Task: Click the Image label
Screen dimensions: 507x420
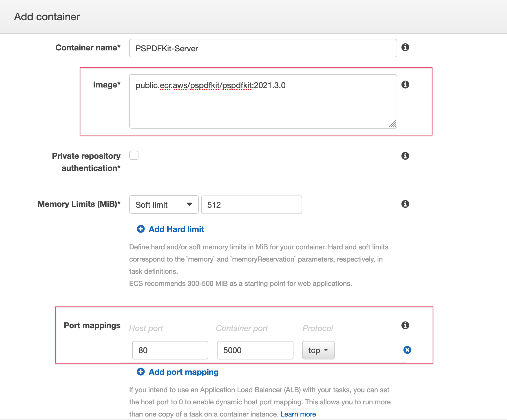Action: (107, 85)
